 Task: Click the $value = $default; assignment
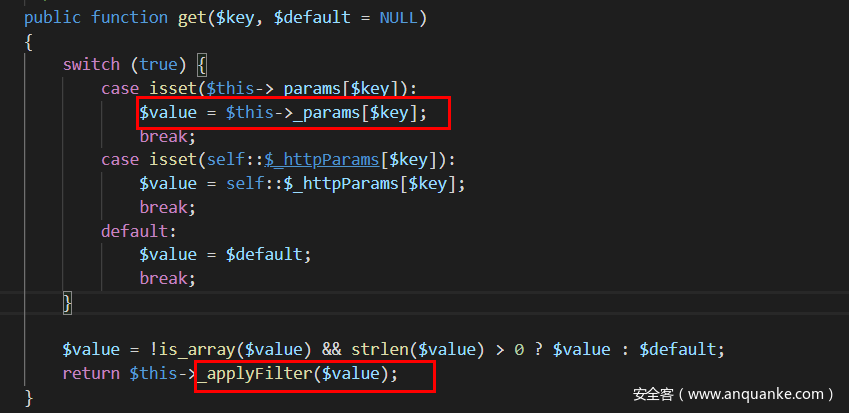tap(225, 254)
